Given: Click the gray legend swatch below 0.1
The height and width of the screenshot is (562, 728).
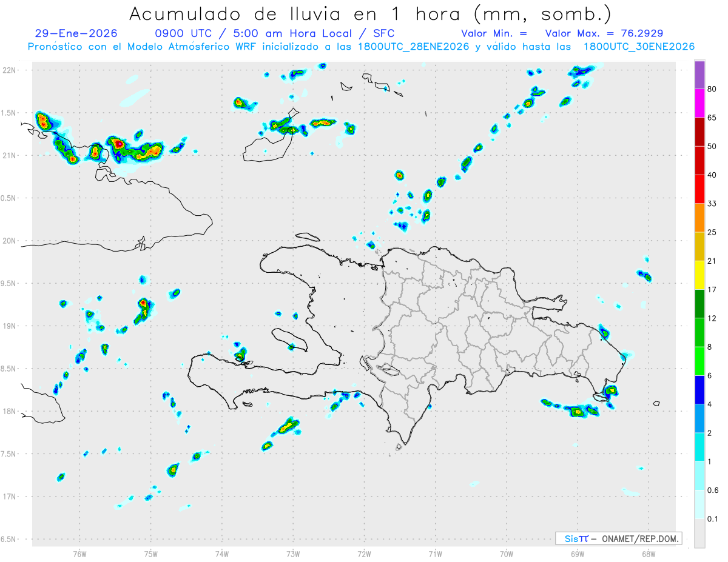Looking at the screenshot, I should click(699, 534).
